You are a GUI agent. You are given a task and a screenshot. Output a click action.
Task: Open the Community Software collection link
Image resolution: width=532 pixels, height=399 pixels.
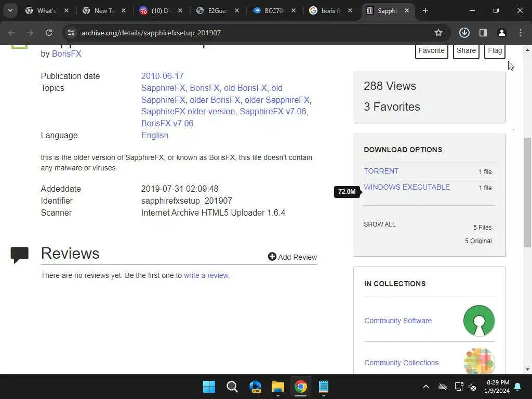(x=398, y=321)
